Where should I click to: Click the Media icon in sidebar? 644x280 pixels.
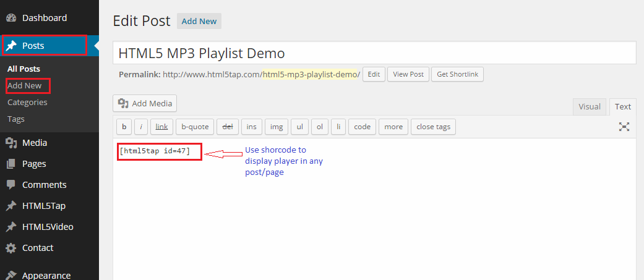(x=11, y=143)
